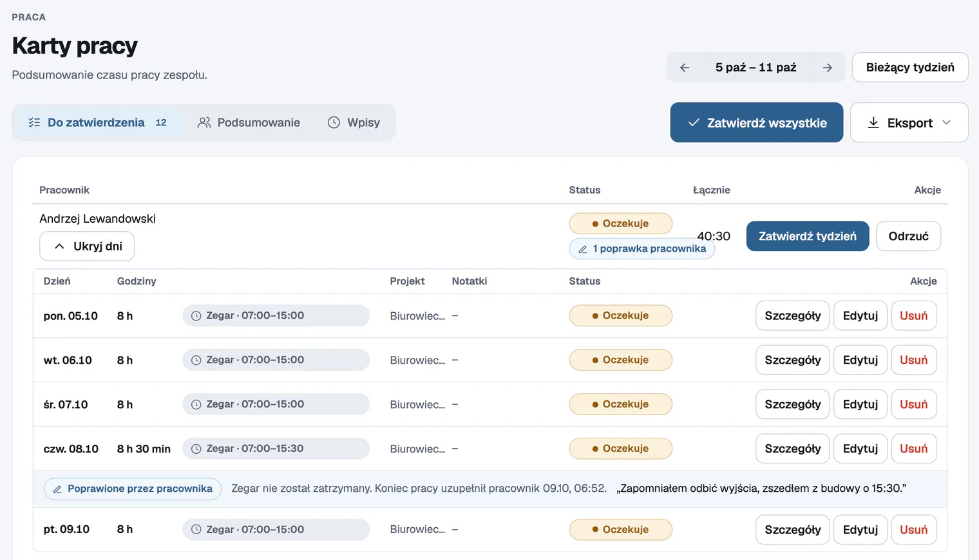
Task: Click the download icon on the Eksport button
Action: point(873,122)
